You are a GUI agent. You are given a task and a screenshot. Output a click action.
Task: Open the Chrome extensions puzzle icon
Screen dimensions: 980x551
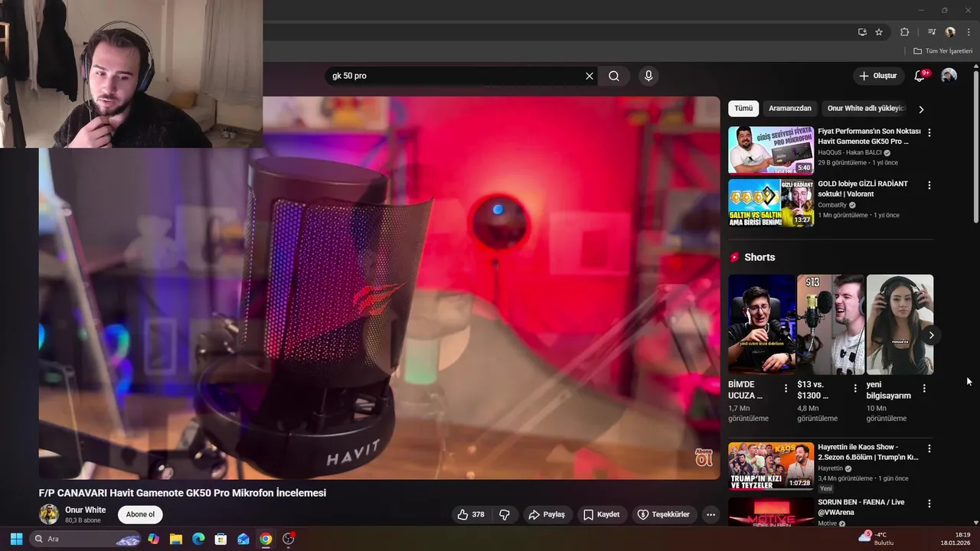tap(904, 32)
